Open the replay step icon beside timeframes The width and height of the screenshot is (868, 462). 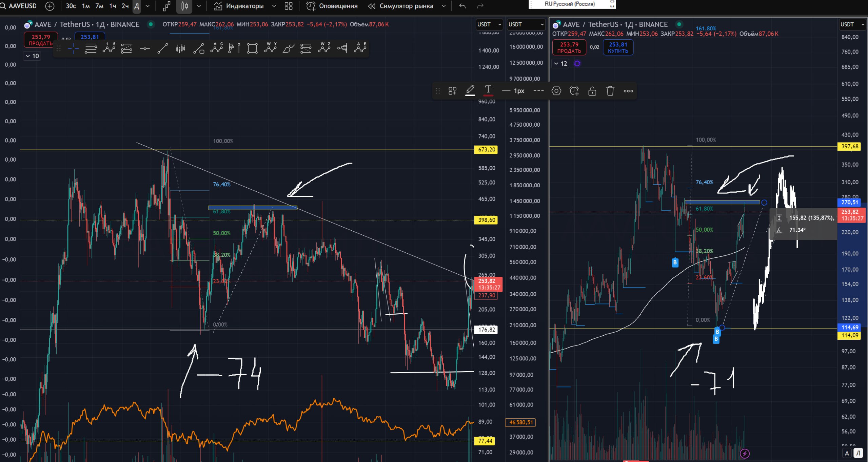pos(166,6)
